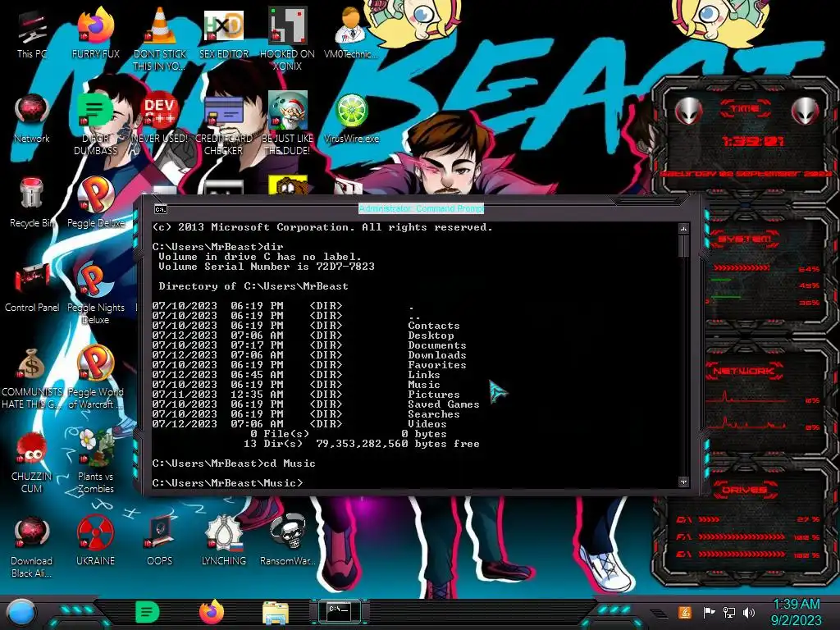The width and height of the screenshot is (840, 630).
Task: Open the OOPS desktop icon
Action: pos(160,541)
